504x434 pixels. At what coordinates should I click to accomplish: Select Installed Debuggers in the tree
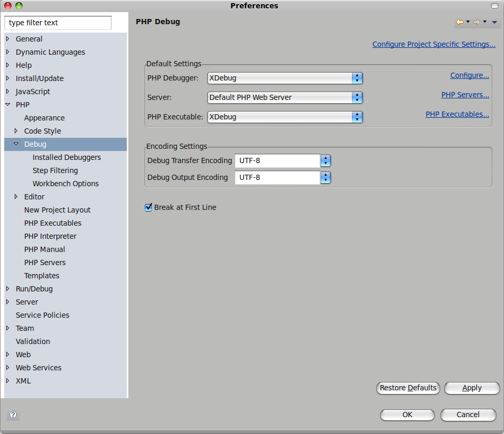tap(66, 157)
